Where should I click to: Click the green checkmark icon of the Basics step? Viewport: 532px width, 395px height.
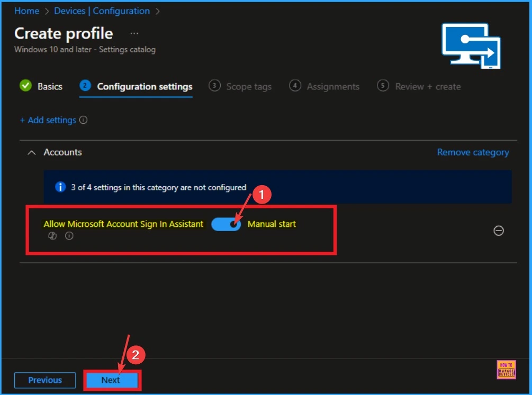coord(25,86)
